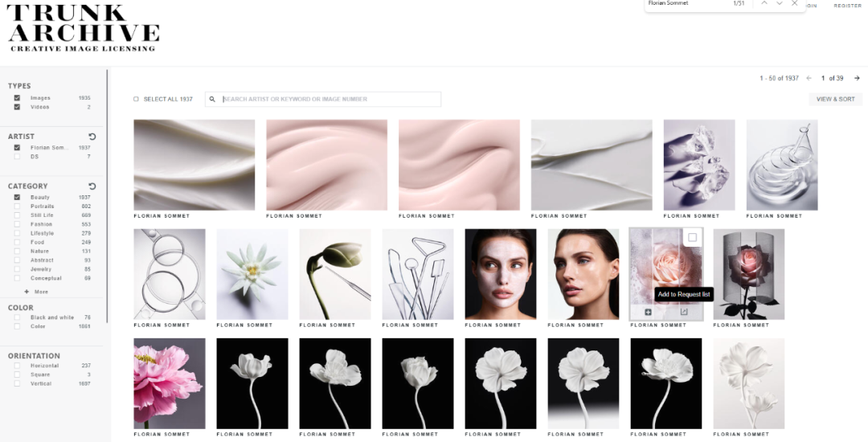Go to the previous results page arrow

tap(809, 79)
